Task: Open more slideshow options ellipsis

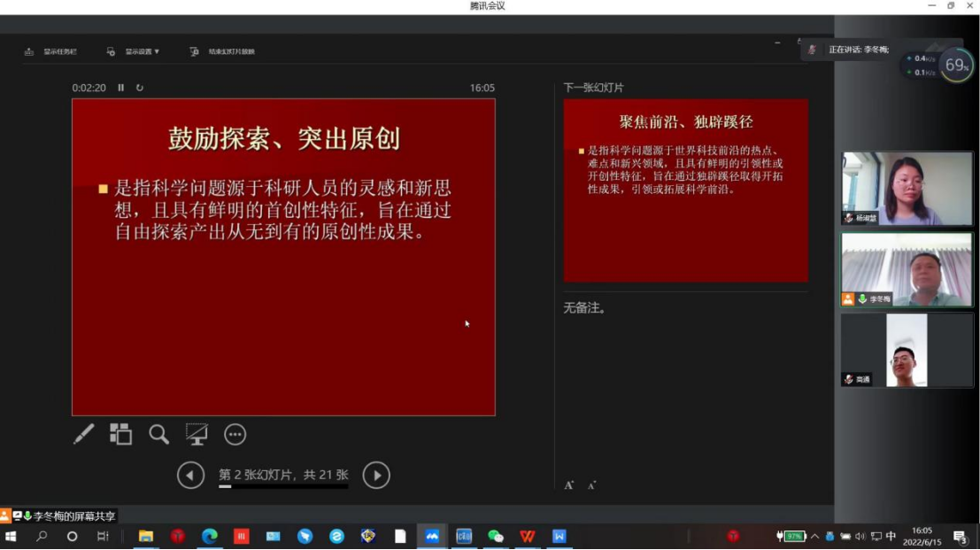Action: tap(235, 434)
